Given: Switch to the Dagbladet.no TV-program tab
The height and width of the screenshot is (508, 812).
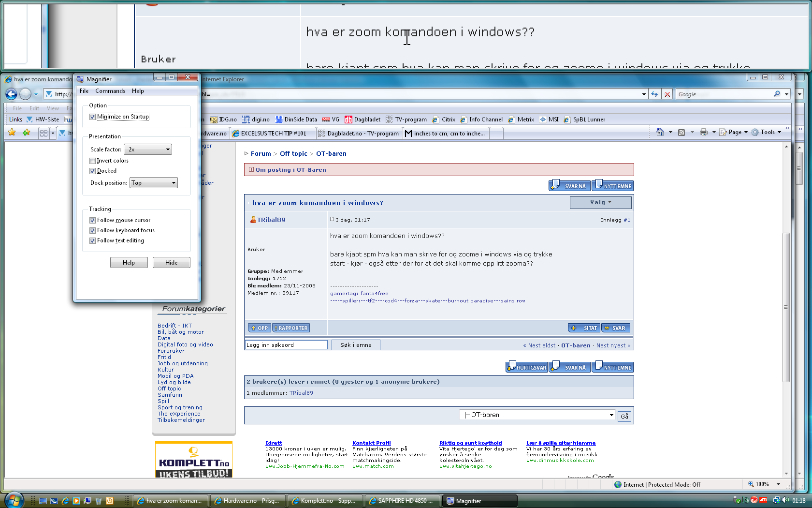Looking at the screenshot, I should [x=359, y=134].
